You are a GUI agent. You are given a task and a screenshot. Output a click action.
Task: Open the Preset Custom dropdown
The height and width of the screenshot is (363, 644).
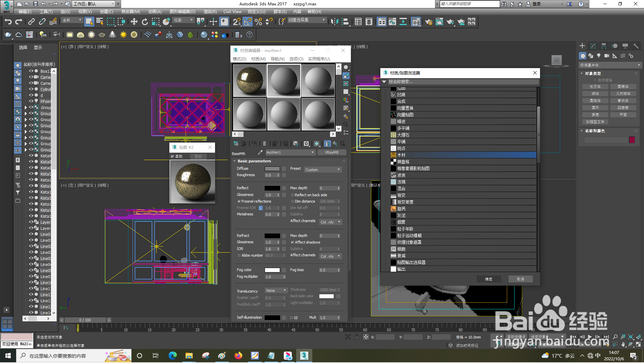tap(323, 170)
